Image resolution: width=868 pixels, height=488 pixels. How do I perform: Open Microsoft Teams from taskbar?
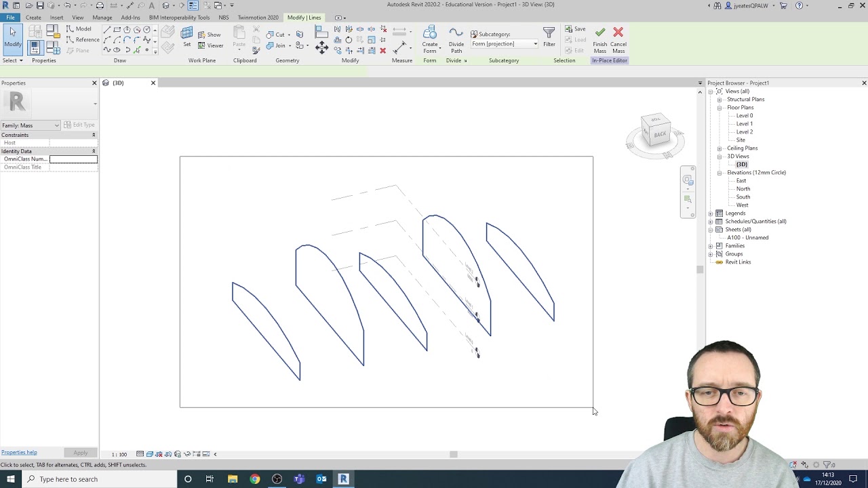pos(299,479)
